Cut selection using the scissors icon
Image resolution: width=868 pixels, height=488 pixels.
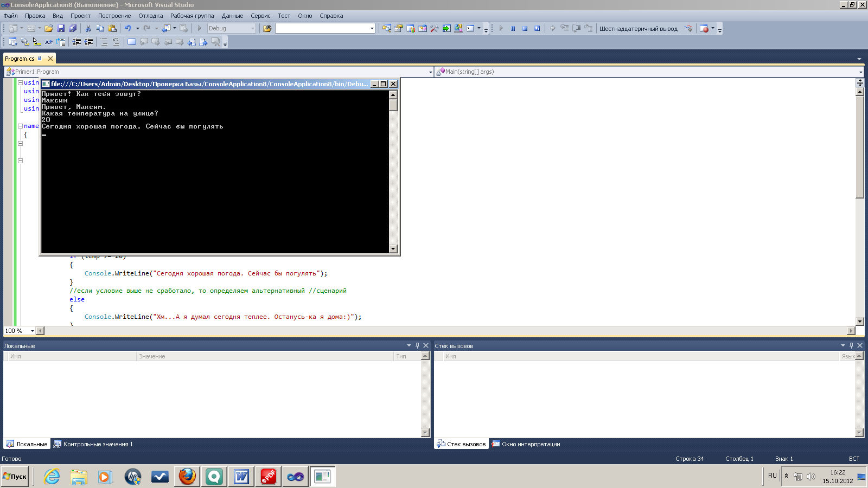(x=88, y=28)
